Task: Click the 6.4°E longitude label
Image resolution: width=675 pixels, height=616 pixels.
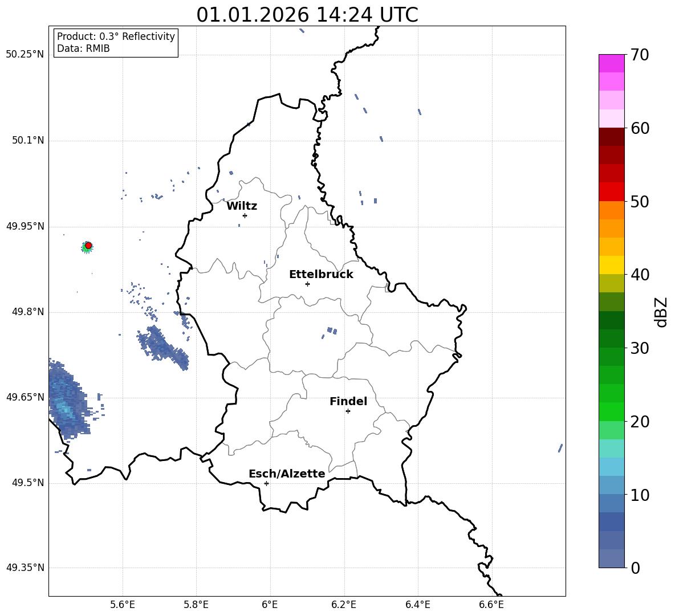Action: coord(417,605)
